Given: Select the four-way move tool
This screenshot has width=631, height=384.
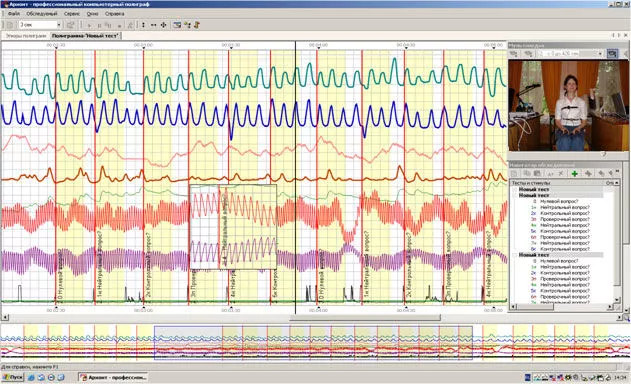Looking at the screenshot, I should (163, 25).
